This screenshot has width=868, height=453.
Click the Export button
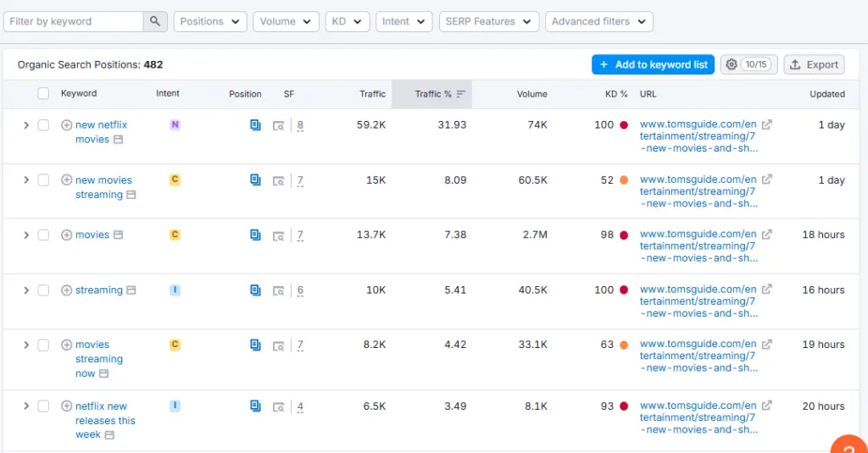click(x=814, y=64)
